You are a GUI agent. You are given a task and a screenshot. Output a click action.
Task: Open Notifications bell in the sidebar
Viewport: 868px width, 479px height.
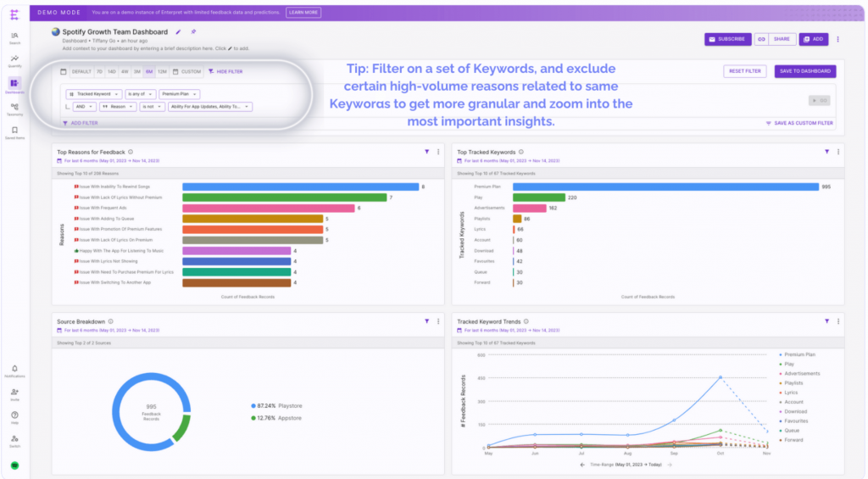coord(14,370)
